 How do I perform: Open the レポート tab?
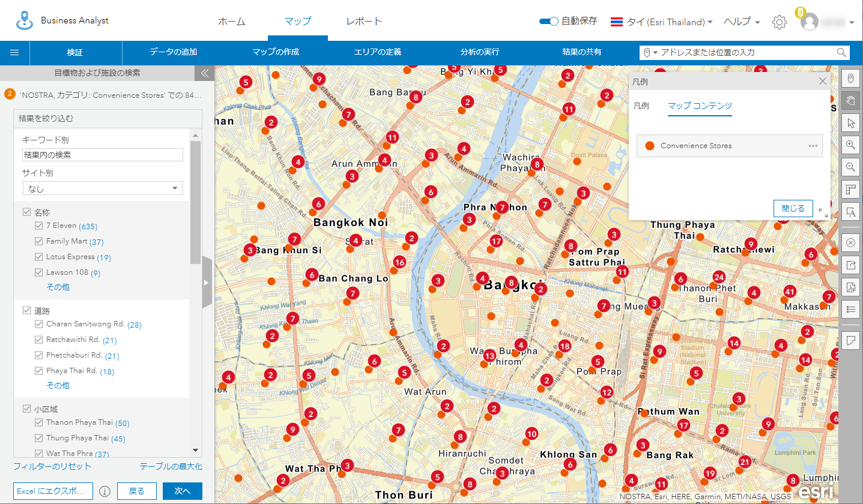point(364,22)
